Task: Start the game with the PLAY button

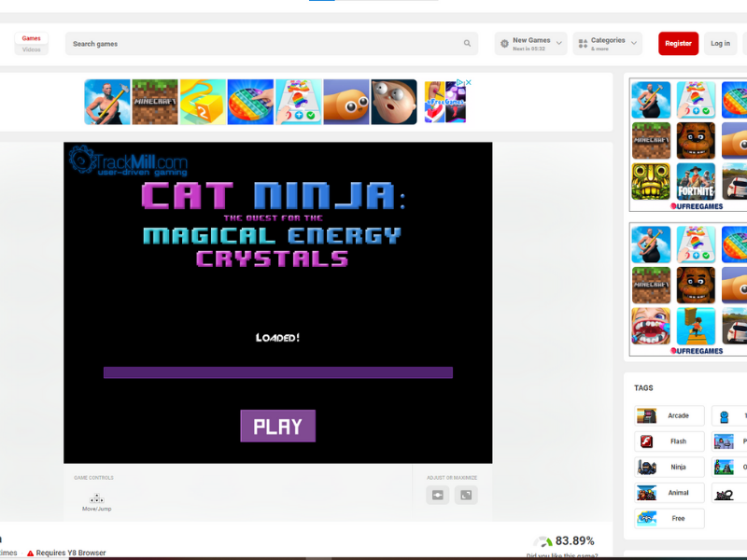Action: pos(277,426)
